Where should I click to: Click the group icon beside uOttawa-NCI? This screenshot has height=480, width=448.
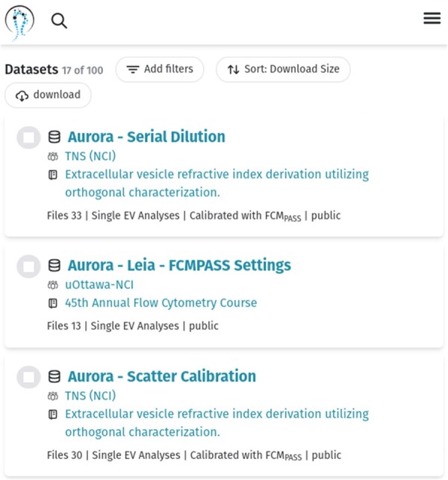(52, 285)
